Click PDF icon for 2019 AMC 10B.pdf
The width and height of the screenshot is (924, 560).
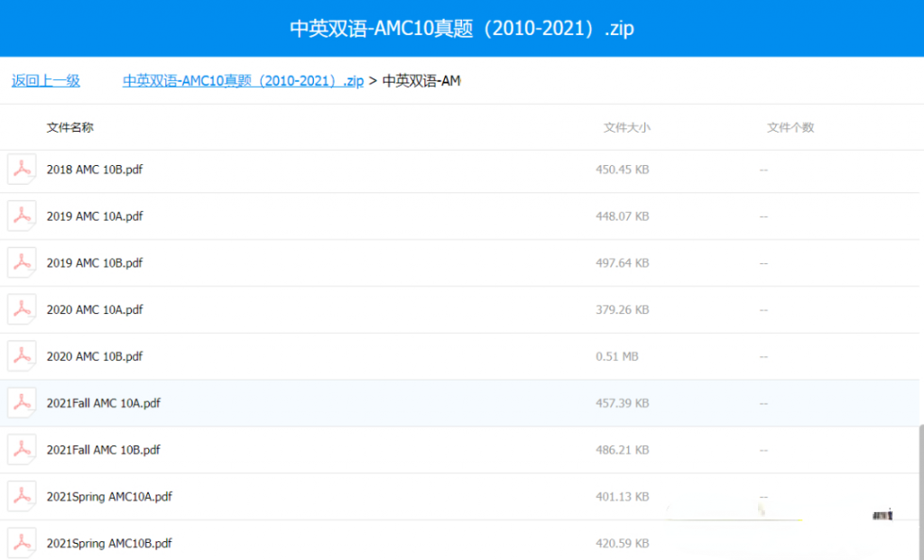pos(22,262)
